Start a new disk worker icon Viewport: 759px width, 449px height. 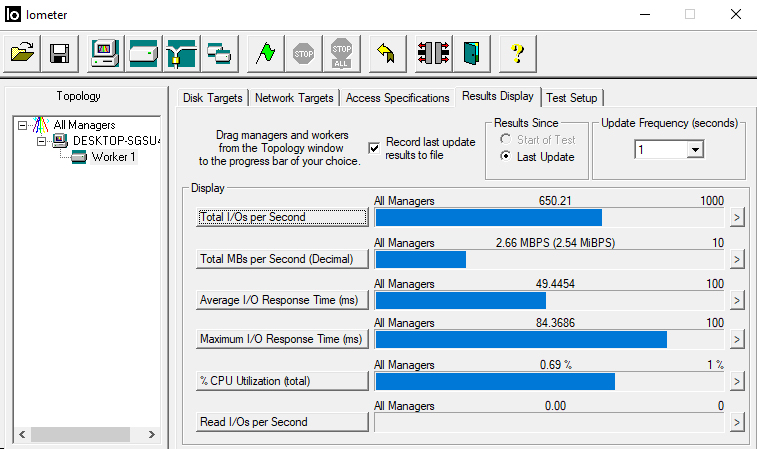pyautogui.click(x=143, y=53)
